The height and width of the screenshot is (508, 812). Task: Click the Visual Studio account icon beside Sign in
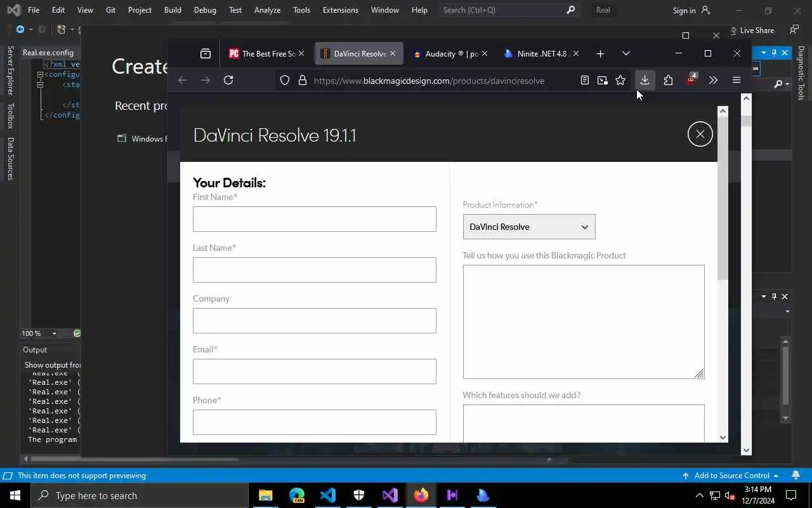point(706,10)
